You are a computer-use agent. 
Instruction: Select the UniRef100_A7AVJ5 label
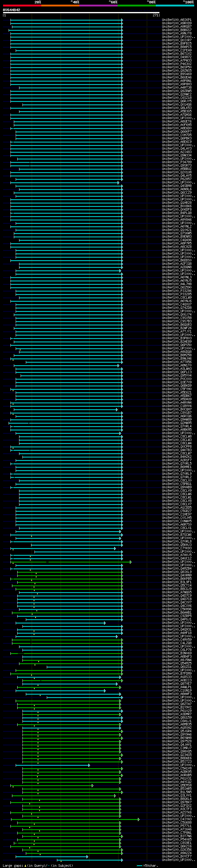177,555
